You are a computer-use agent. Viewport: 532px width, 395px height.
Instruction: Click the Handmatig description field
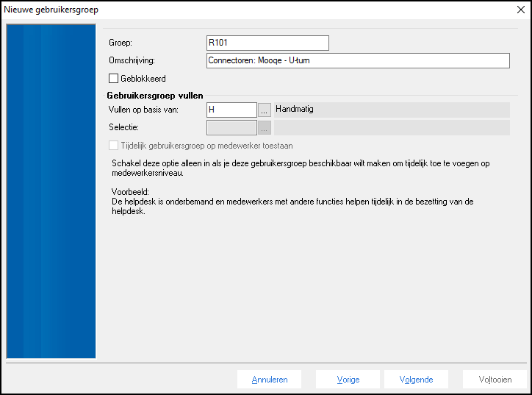click(x=392, y=110)
